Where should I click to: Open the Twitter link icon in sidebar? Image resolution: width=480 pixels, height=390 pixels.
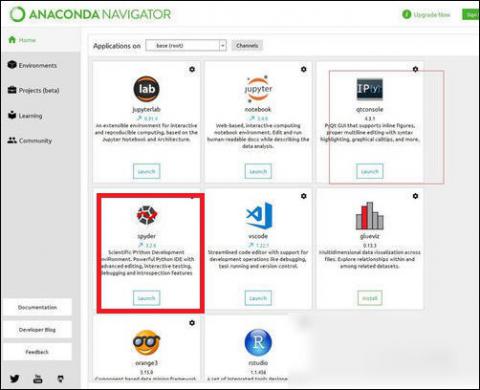[x=14, y=379]
